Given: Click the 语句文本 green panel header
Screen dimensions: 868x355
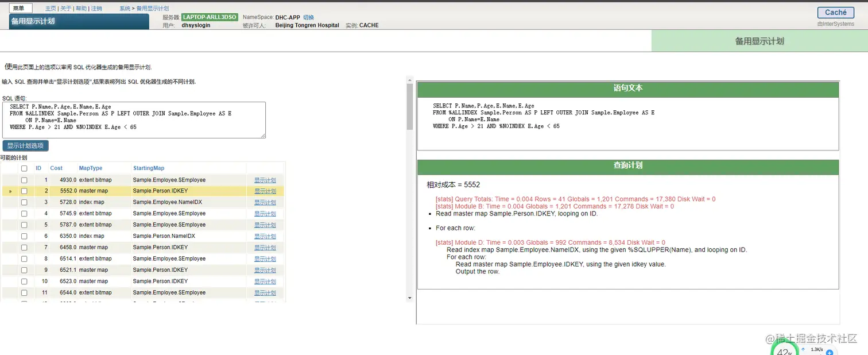Looking at the screenshot, I should coord(628,89).
